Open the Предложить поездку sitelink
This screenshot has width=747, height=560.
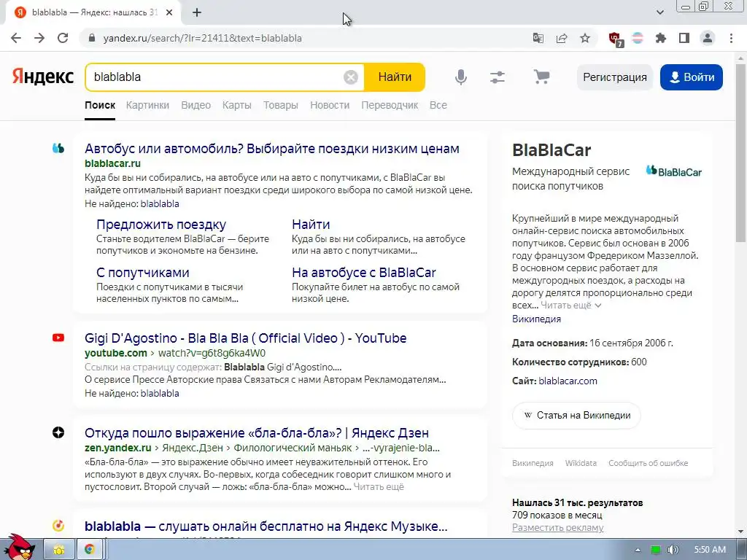coord(161,225)
